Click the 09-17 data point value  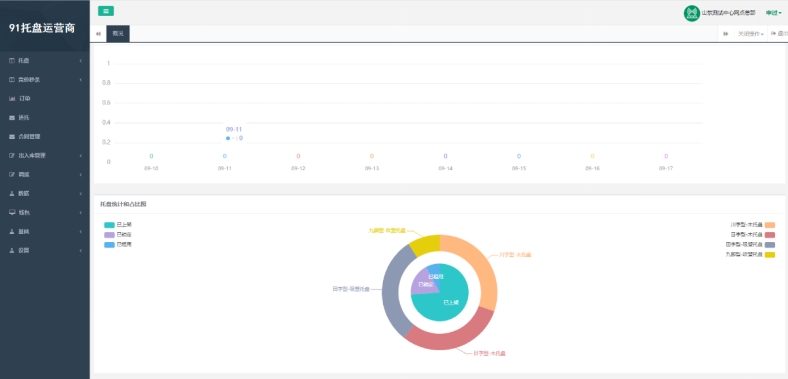(x=666, y=156)
